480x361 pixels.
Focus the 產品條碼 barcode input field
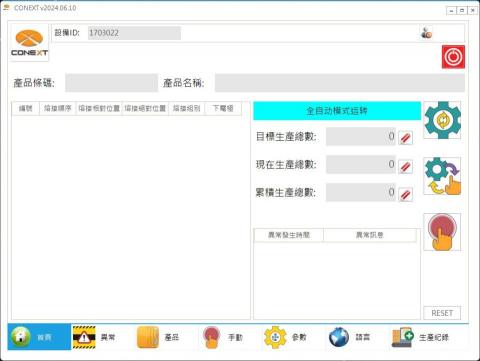pyautogui.click(x=111, y=83)
